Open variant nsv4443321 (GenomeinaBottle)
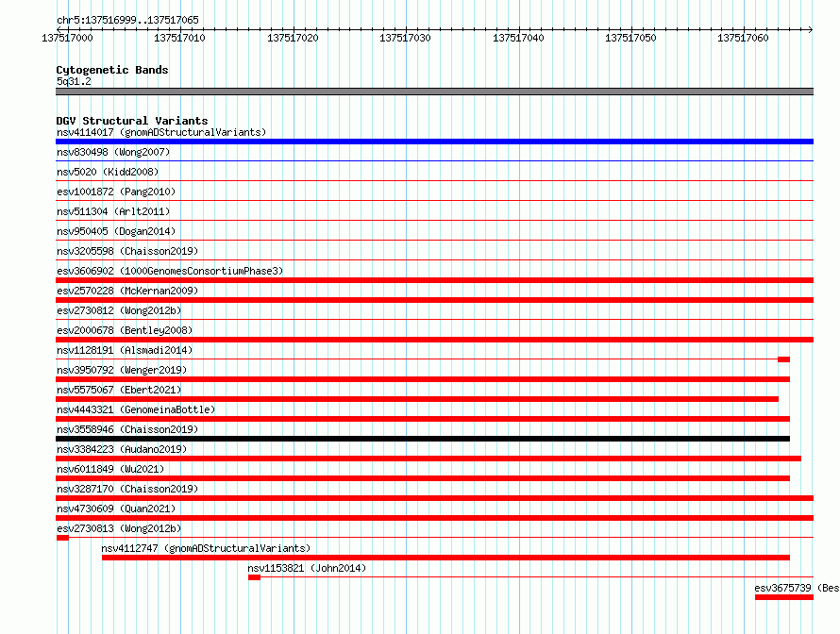The image size is (840, 634). click(x=136, y=409)
